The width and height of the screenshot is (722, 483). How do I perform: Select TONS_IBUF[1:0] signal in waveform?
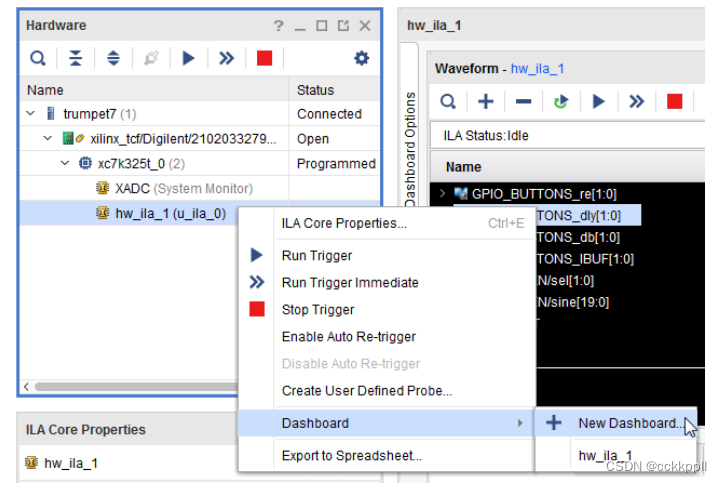pyautogui.click(x=585, y=258)
